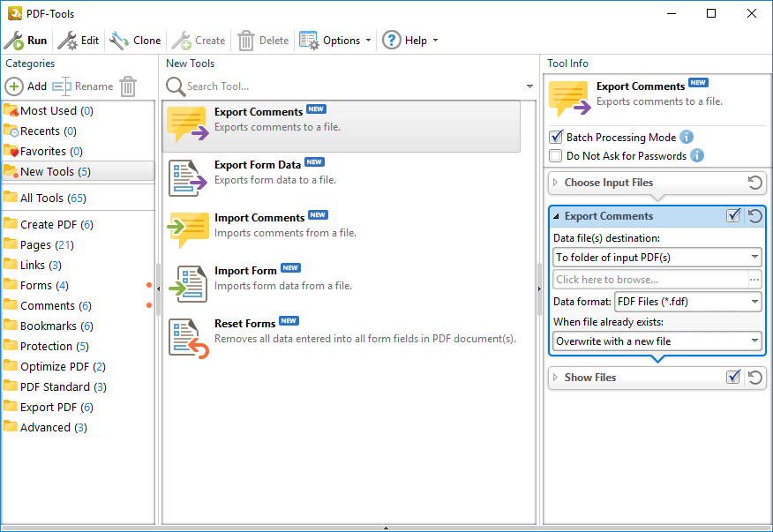Click the Run tool button
Screen dimensions: 773x532
pos(26,41)
